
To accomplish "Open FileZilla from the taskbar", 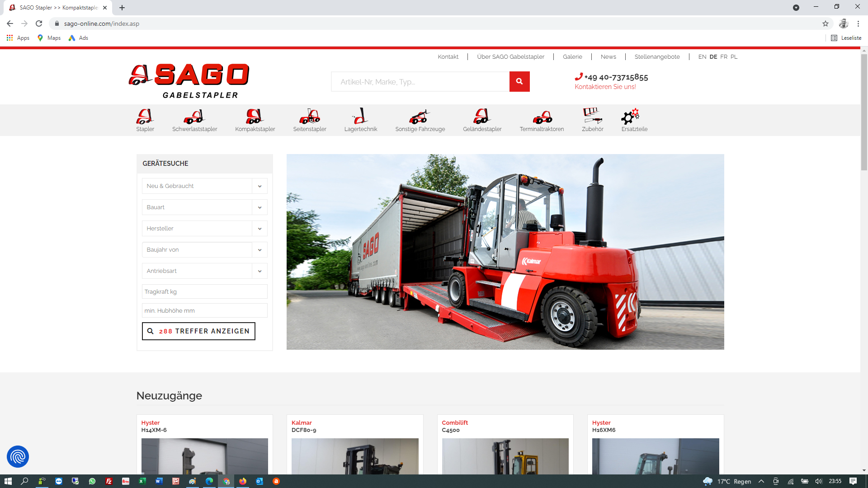I will tap(109, 481).
